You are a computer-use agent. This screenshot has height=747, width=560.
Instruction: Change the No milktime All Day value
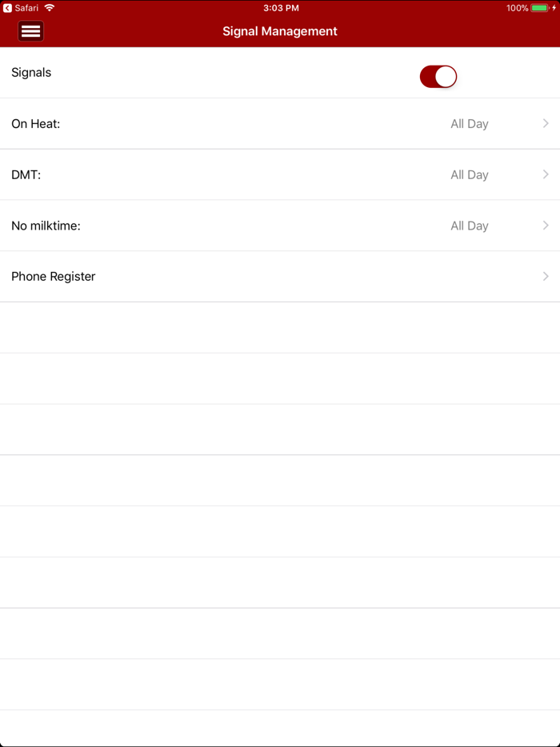(469, 226)
